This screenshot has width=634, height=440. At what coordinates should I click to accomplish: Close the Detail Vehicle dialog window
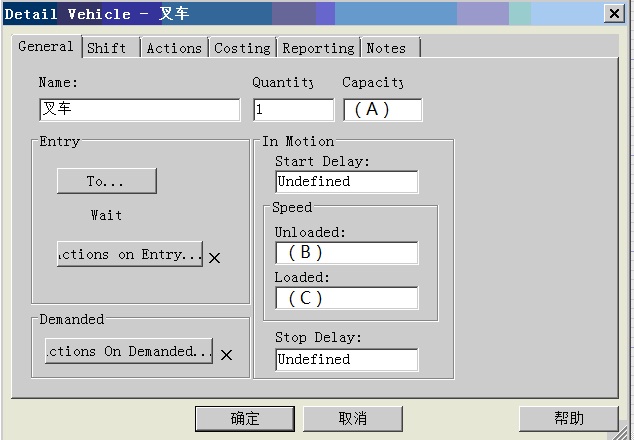coord(614,13)
